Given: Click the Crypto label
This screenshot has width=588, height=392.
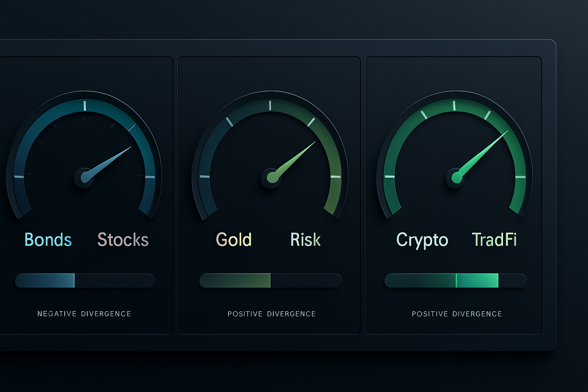Looking at the screenshot, I should [422, 240].
